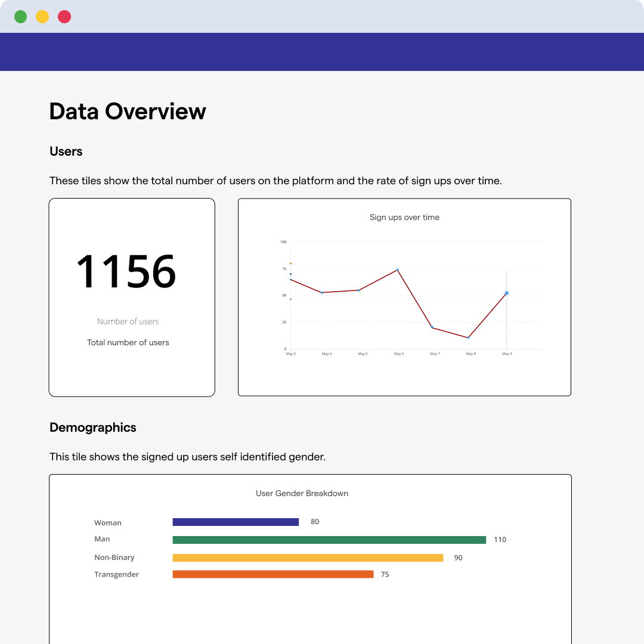Select the green Man bar
This screenshot has width=644, height=644.
pyautogui.click(x=329, y=540)
